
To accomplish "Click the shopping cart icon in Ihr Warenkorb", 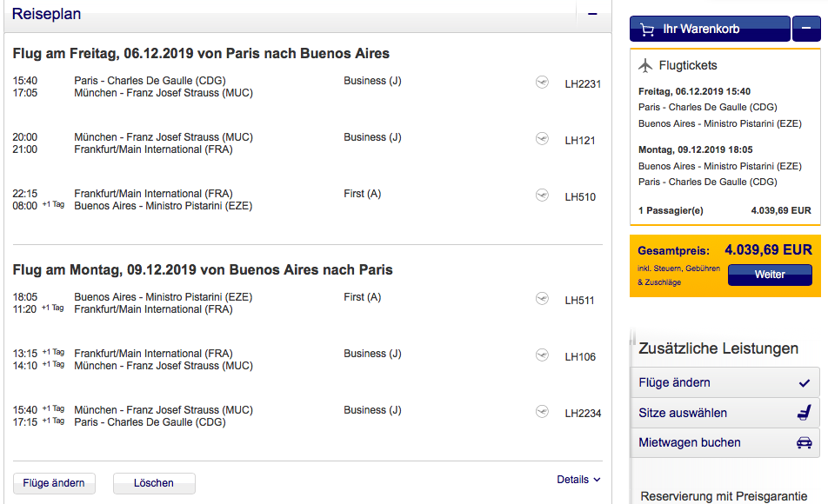I will tap(646, 30).
